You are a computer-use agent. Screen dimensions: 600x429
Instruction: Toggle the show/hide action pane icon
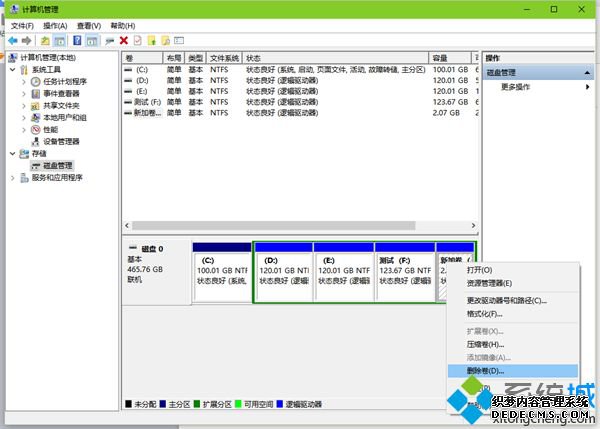92,41
